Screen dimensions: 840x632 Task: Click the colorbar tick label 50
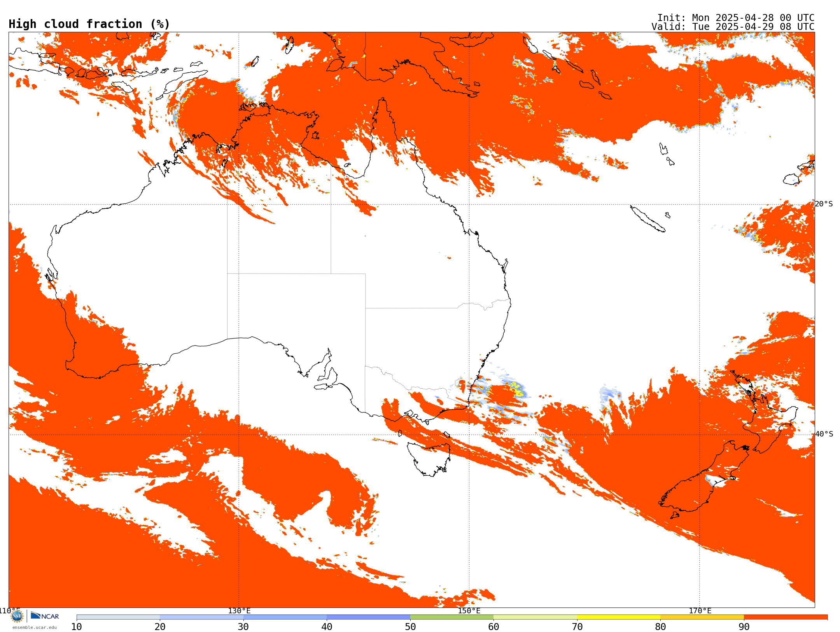click(410, 627)
